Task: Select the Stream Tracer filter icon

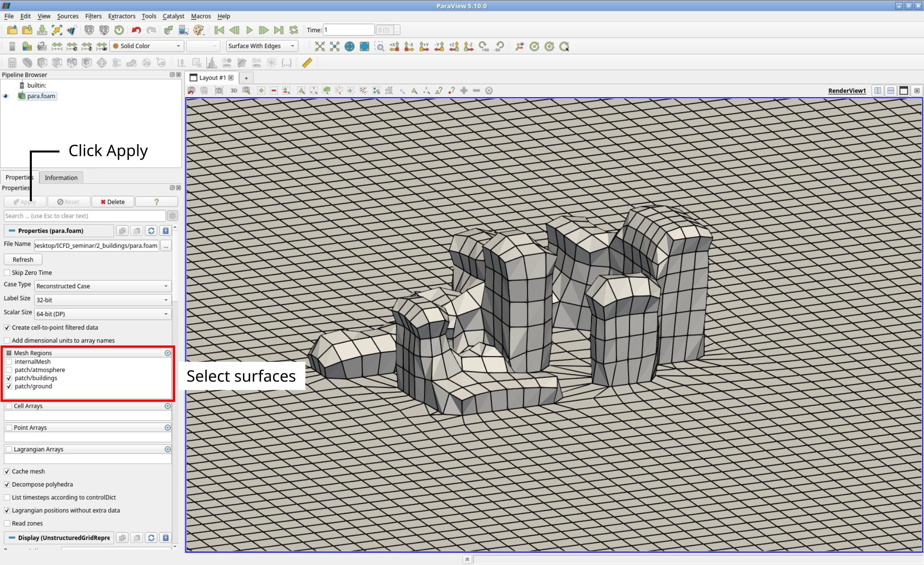Action: click(116, 62)
